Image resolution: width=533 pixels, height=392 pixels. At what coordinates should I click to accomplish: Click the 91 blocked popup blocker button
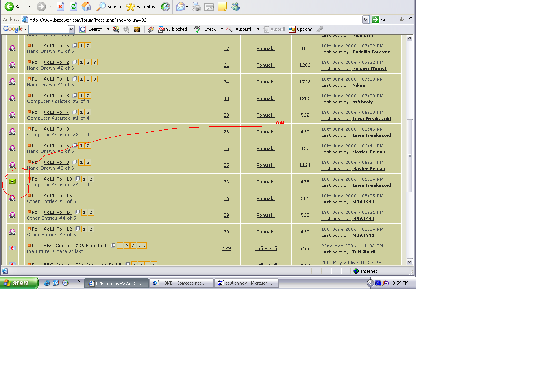click(x=173, y=29)
